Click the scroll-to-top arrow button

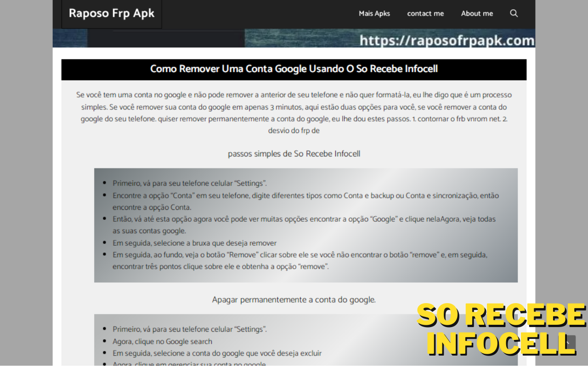570,343
